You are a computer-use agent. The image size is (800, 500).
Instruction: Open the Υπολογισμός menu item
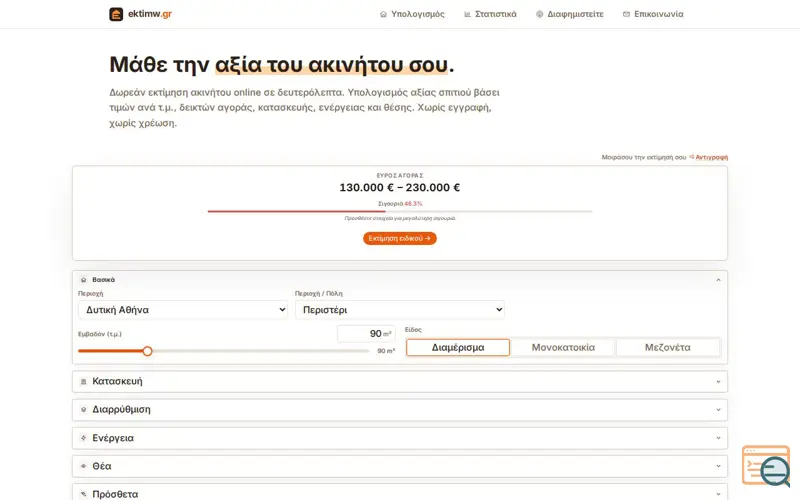(412, 14)
